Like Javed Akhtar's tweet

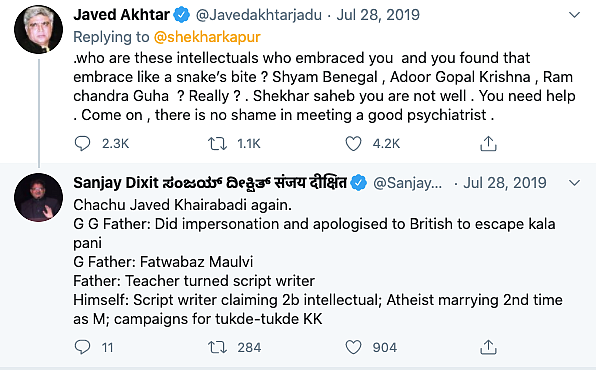[x=353, y=143]
